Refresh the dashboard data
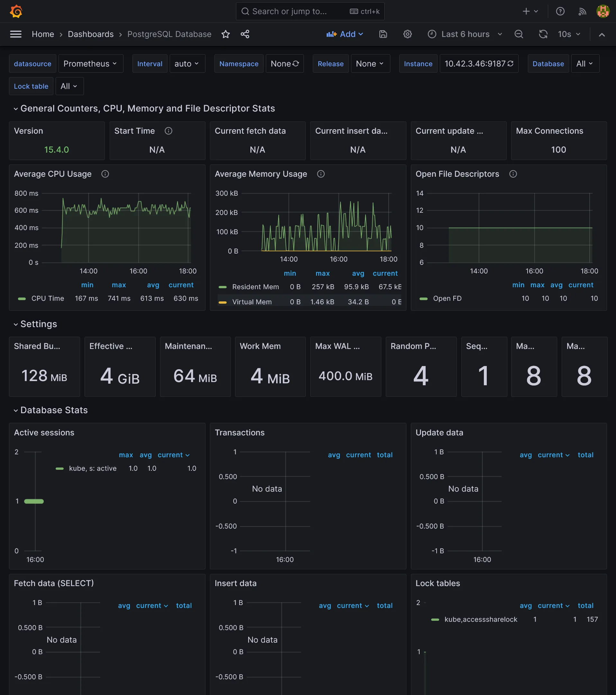 point(543,34)
